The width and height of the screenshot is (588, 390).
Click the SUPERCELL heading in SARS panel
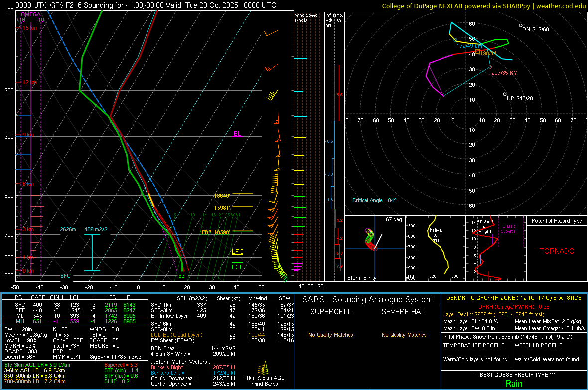(x=331, y=312)
